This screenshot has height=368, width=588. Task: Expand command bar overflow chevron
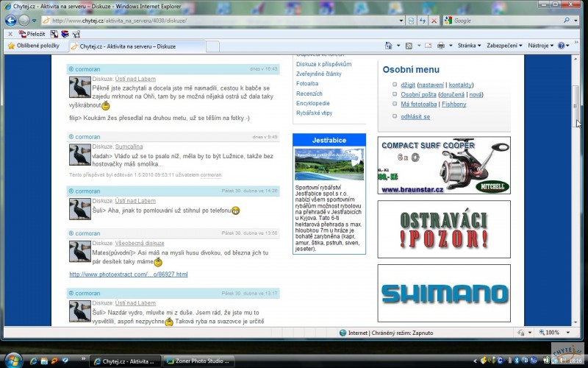[x=576, y=43]
